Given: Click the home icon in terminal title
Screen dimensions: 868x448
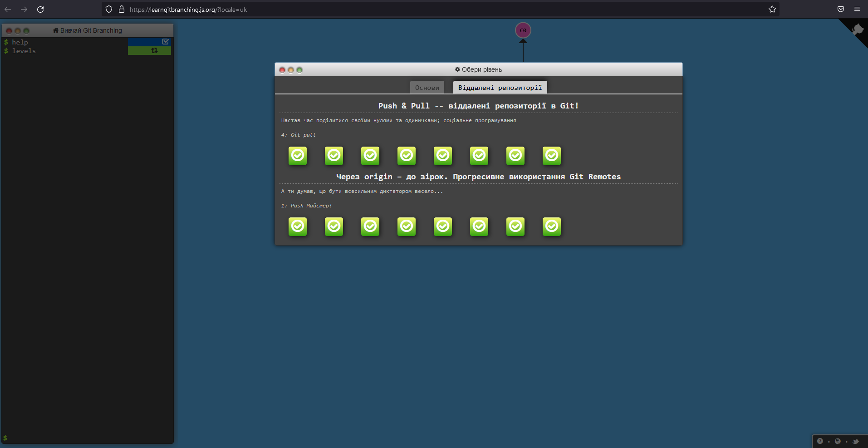Looking at the screenshot, I should tap(56, 30).
